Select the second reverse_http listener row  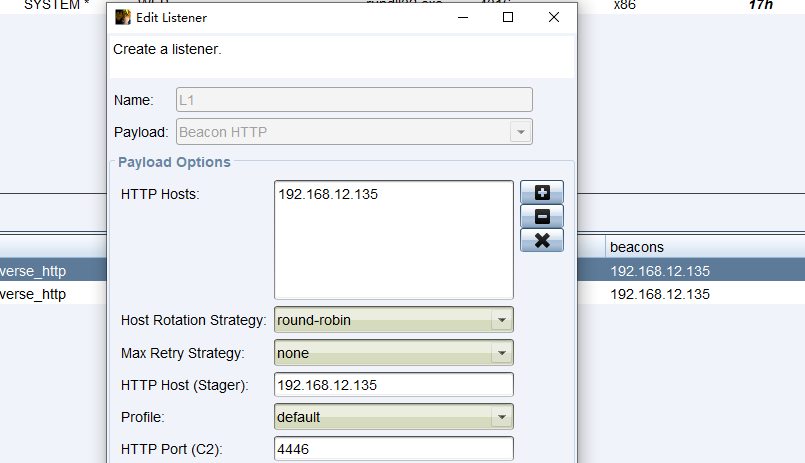50,294
